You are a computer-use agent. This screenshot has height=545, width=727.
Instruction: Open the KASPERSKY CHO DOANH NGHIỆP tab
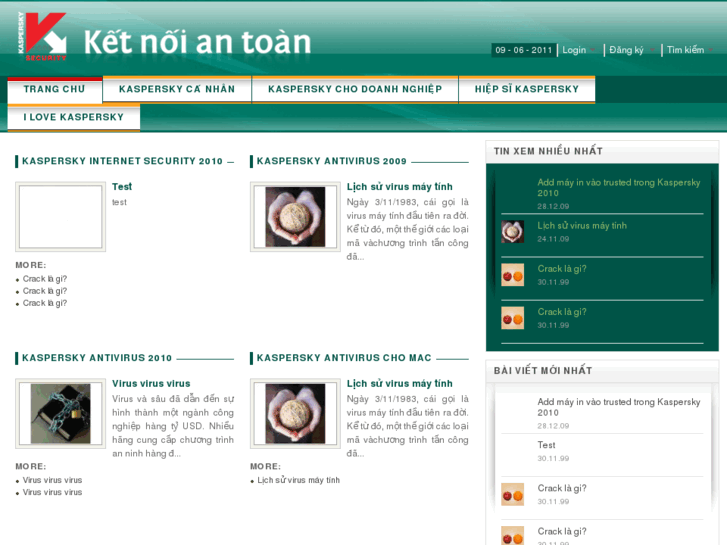(x=355, y=89)
